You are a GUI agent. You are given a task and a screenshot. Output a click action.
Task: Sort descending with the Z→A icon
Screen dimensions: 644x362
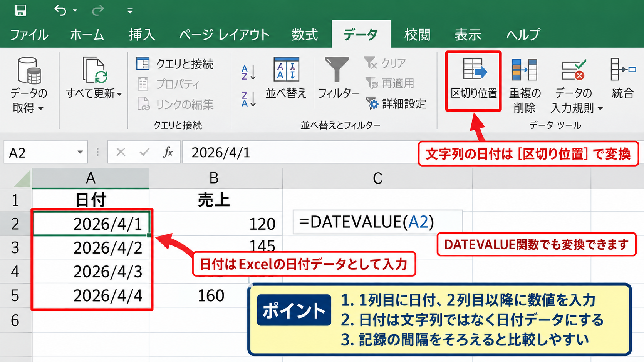pos(248,99)
